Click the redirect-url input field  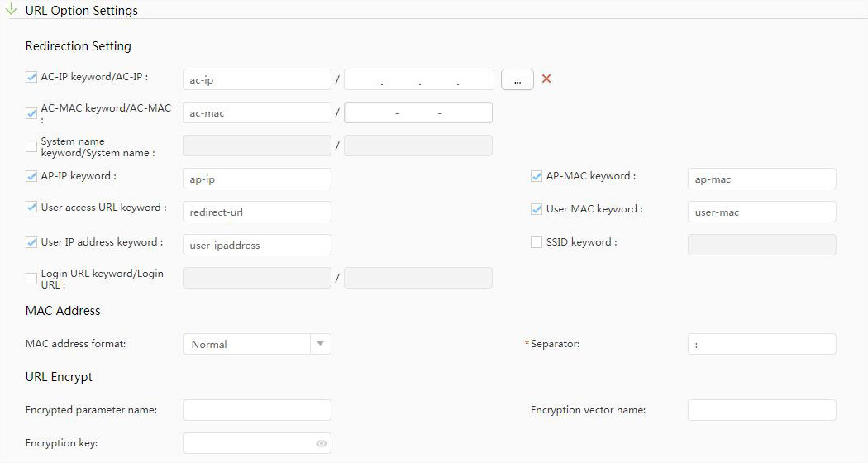[x=256, y=212]
